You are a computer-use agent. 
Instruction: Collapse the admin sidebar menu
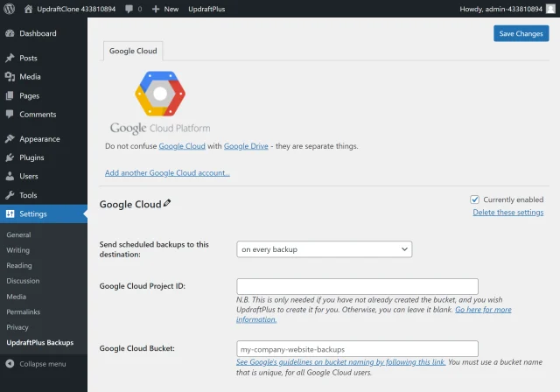point(42,363)
